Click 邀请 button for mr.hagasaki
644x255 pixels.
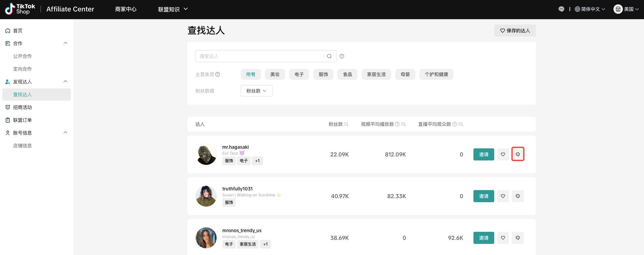484,154
